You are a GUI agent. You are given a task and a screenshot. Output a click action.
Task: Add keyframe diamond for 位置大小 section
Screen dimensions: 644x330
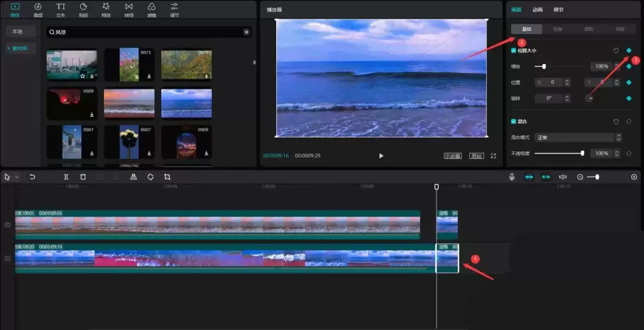(x=628, y=51)
